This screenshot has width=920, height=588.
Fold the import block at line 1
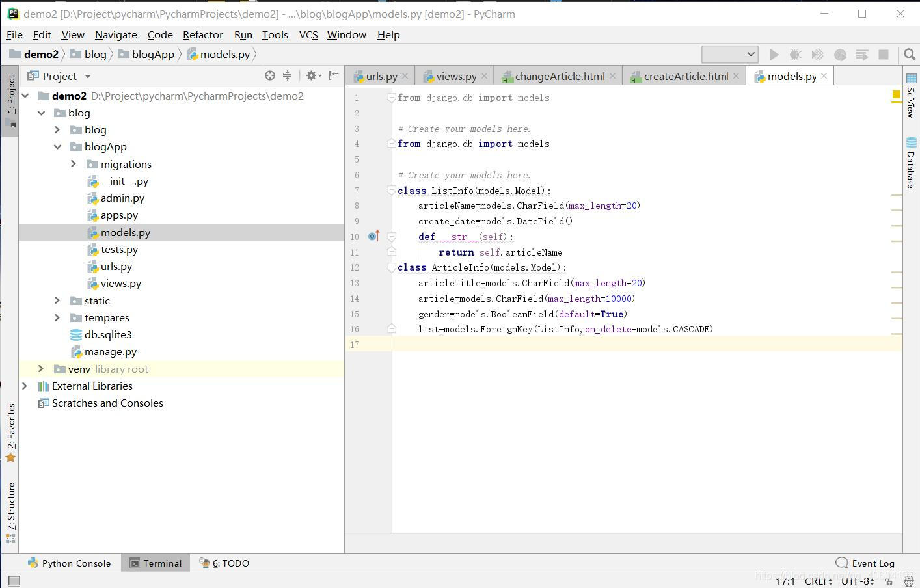click(x=392, y=98)
